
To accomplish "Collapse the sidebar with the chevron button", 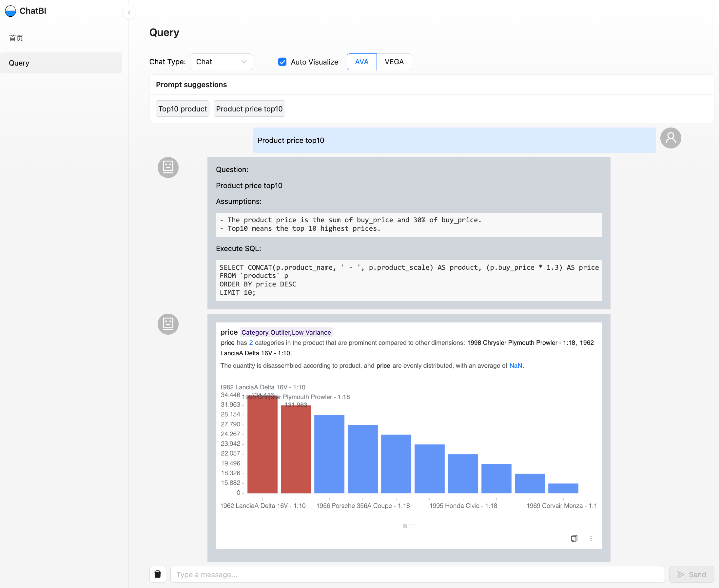I will pyautogui.click(x=129, y=12).
